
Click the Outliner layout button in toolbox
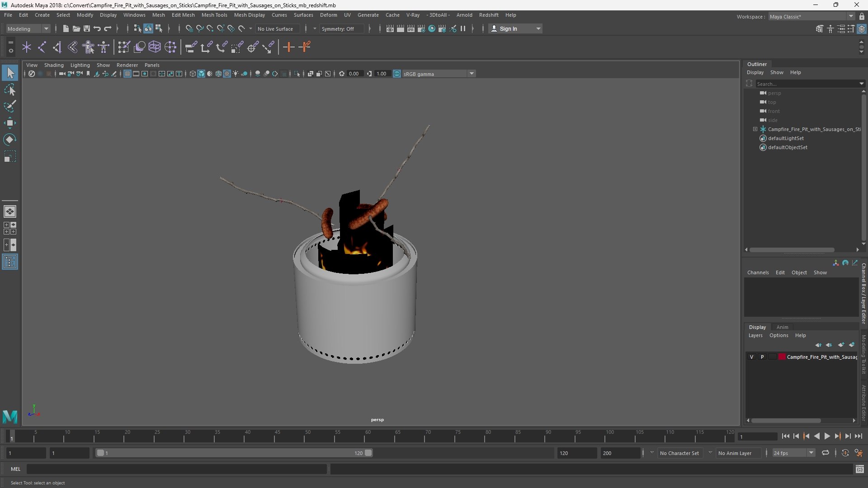10,262
